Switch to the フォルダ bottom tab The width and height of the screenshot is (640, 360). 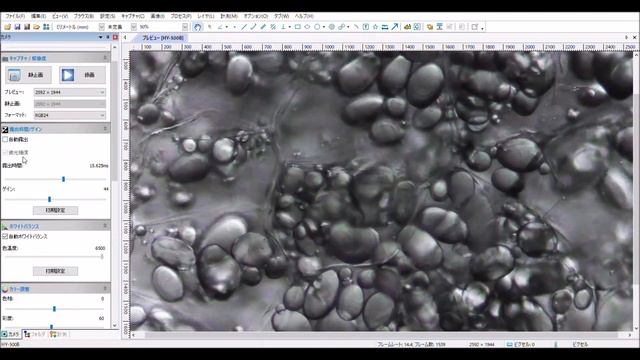tap(34, 334)
